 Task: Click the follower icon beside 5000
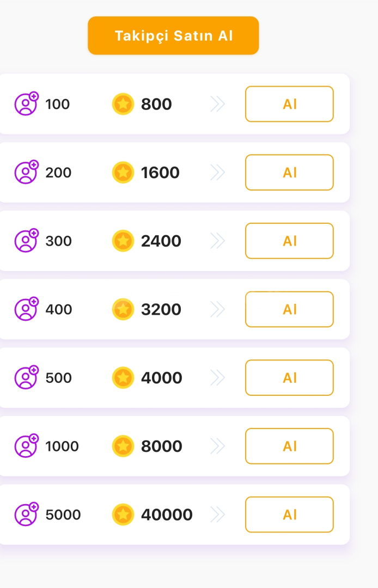26,514
